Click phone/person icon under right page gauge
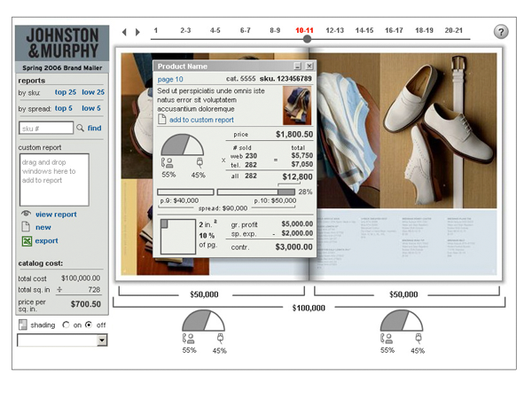 pos(387,339)
